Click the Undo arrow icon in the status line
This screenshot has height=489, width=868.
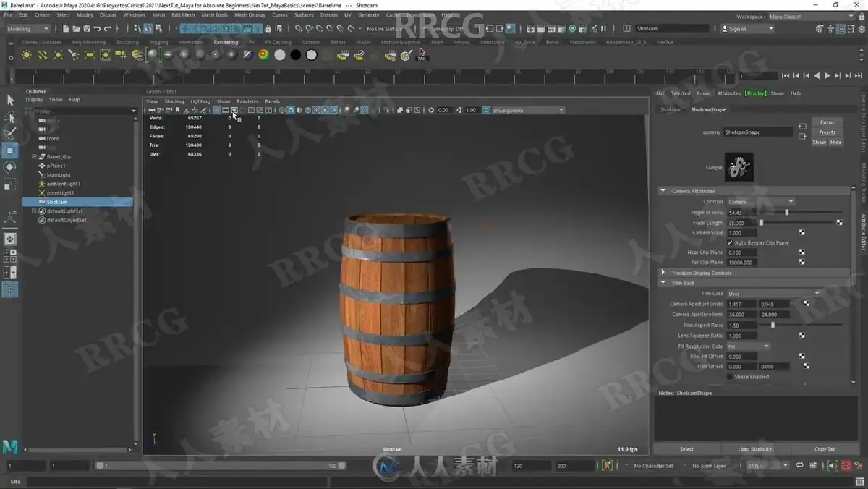pos(97,29)
